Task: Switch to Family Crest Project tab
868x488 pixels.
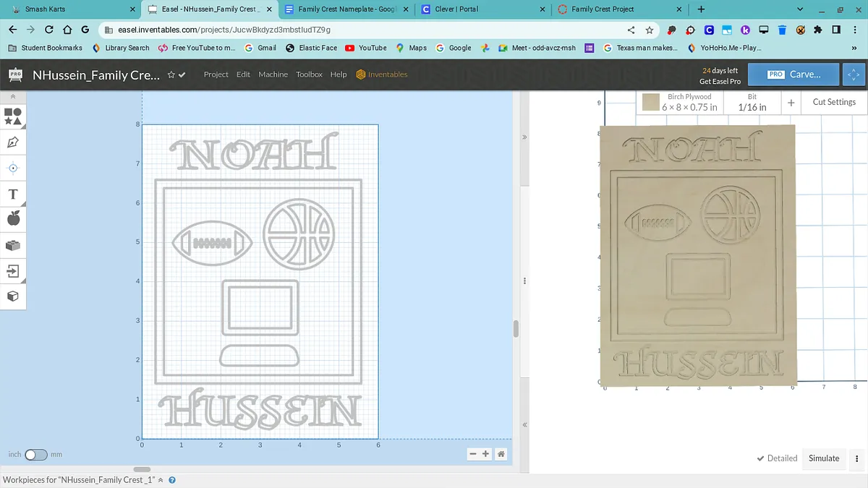Action: pos(619,9)
